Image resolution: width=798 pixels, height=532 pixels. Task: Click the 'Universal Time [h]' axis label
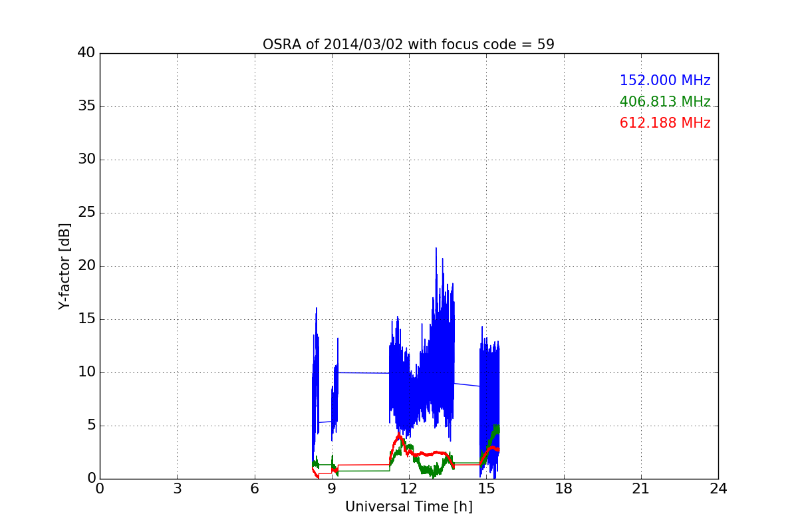pos(408,507)
